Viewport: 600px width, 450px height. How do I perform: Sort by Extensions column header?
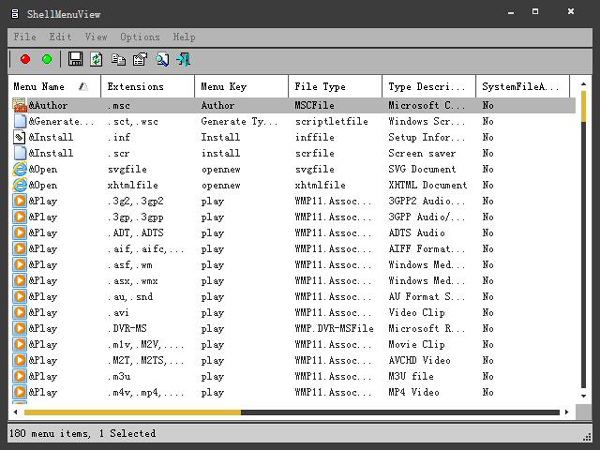(x=148, y=86)
